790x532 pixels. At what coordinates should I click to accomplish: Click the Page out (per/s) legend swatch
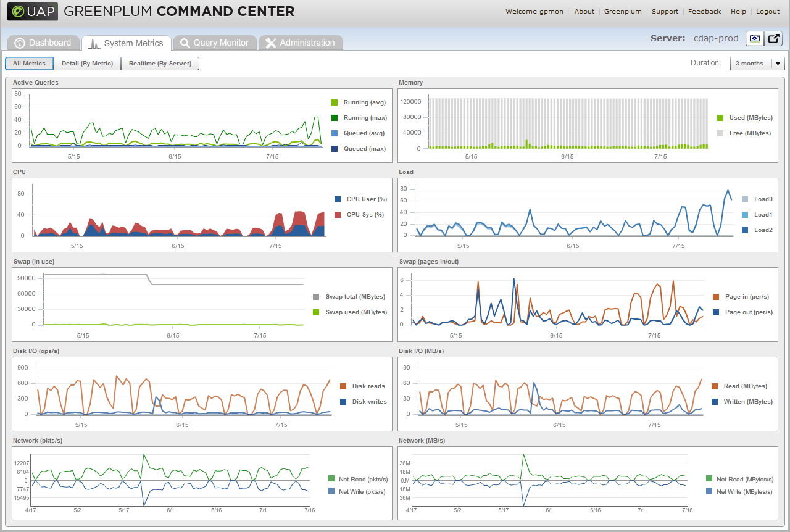click(x=716, y=312)
